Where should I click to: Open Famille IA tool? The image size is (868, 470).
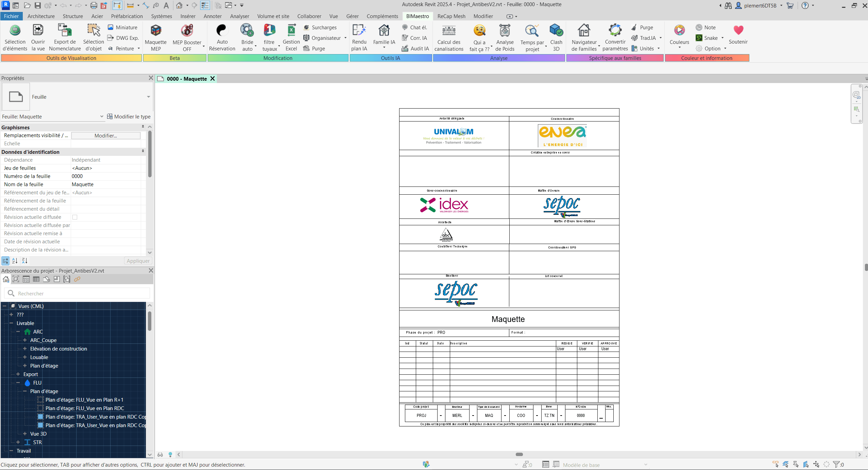[384, 36]
